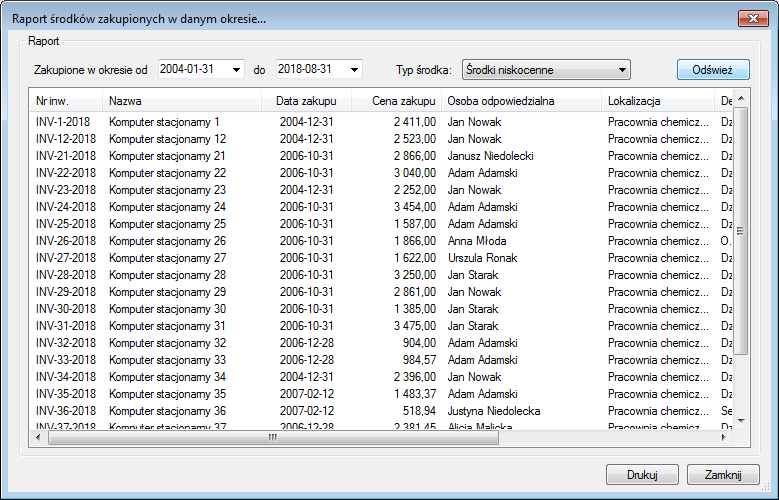Image resolution: width=779 pixels, height=500 pixels.
Task: Select row with Justyna Niedolecka
Action: coord(381,411)
